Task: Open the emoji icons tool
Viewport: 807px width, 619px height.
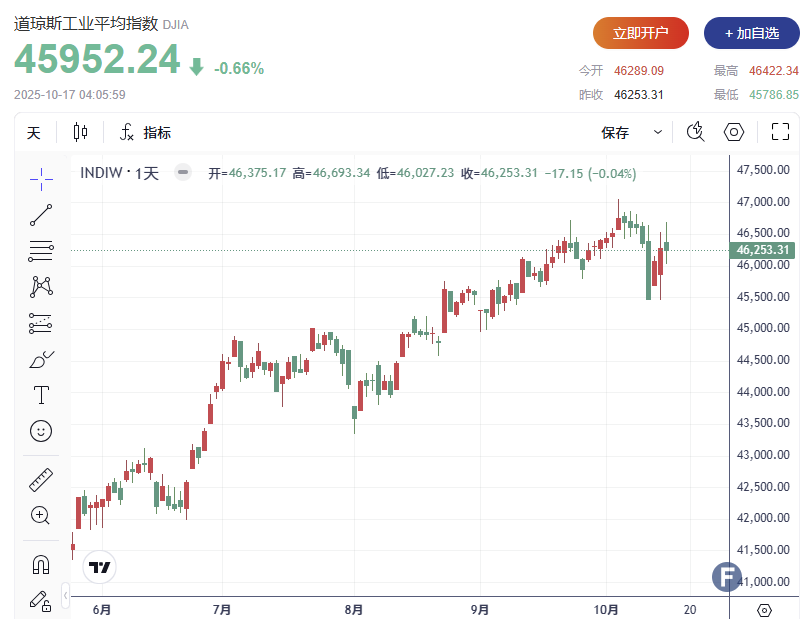Action: tap(41, 430)
